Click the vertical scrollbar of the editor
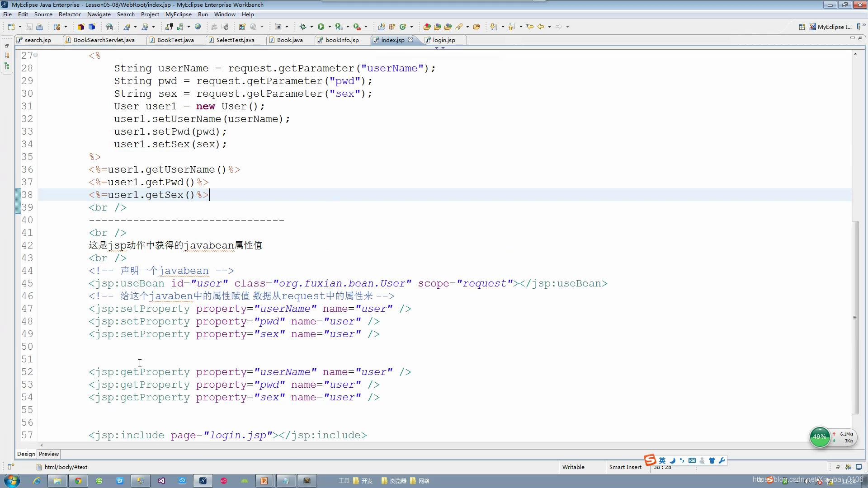 pyautogui.click(x=855, y=317)
